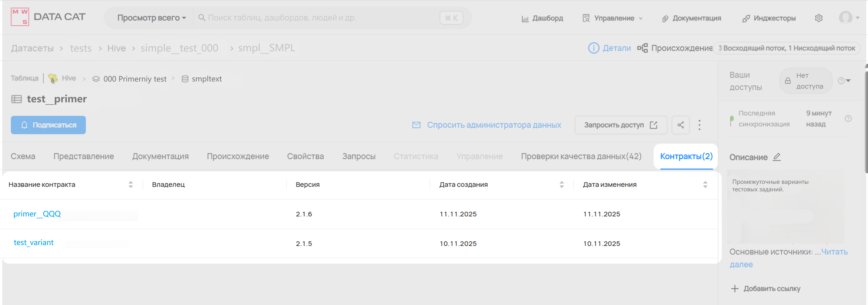Switch to the Схема tab
The height and width of the screenshot is (305, 868).
pyautogui.click(x=23, y=156)
